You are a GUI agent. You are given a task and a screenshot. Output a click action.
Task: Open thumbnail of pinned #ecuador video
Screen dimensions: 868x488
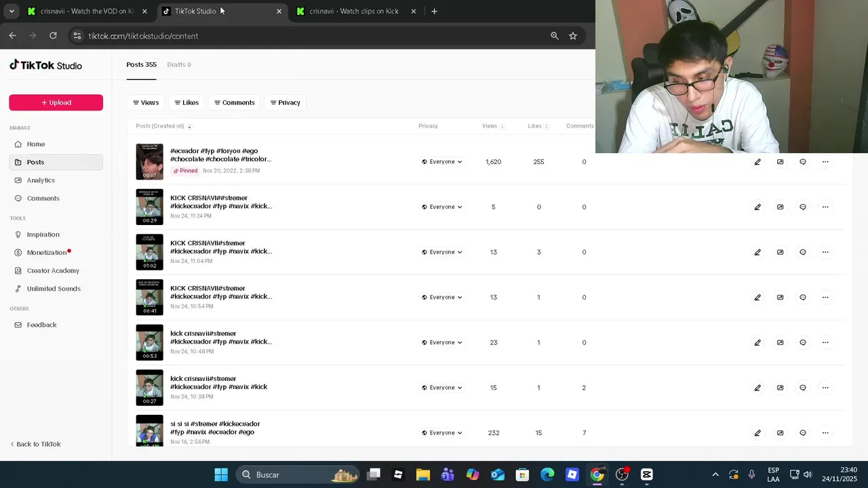149,161
